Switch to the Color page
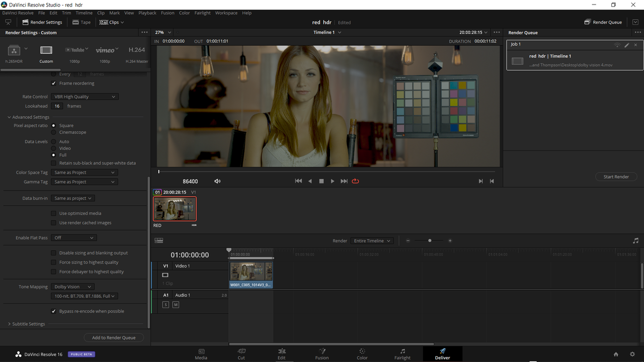This screenshot has height=362, width=644. [362, 354]
